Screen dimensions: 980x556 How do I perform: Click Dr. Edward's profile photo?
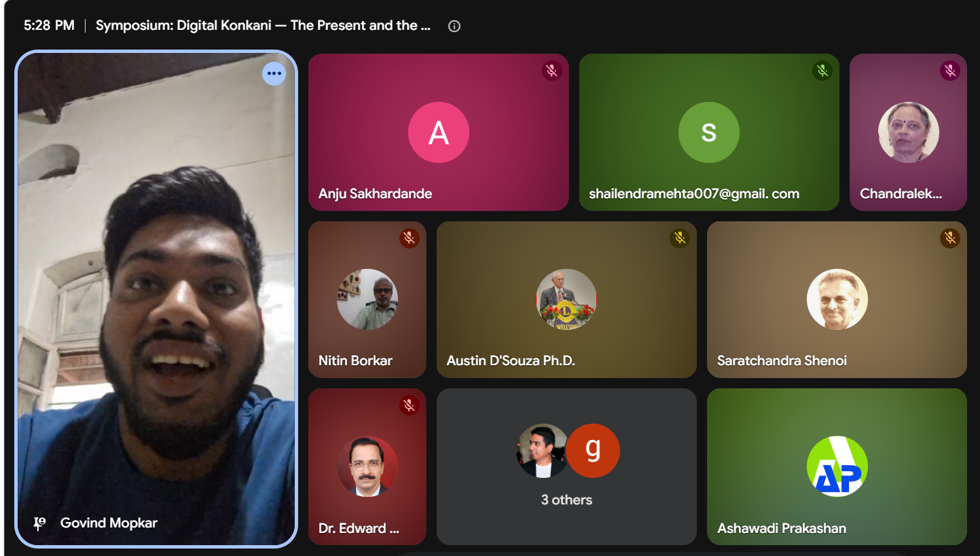click(367, 466)
